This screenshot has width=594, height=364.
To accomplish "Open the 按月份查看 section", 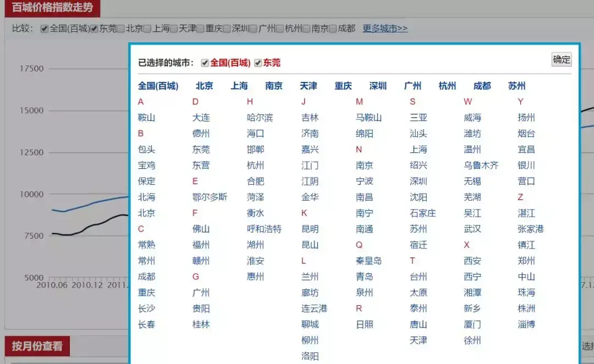I will pyautogui.click(x=36, y=346).
